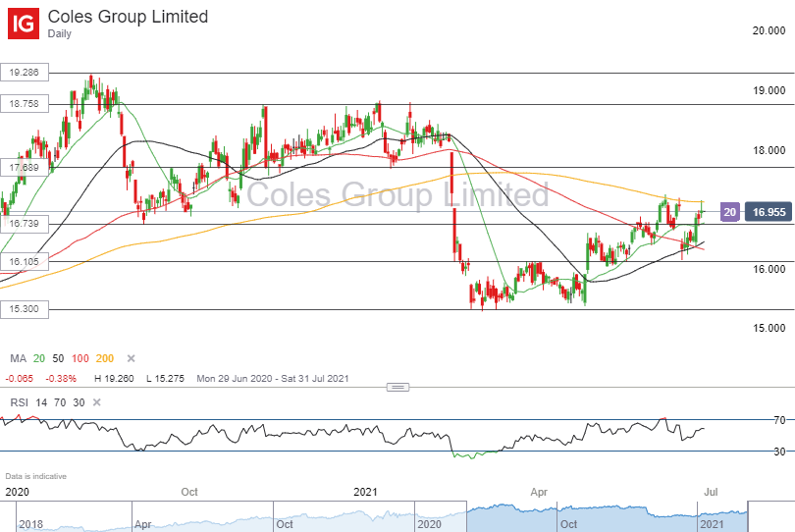795x532 pixels.
Task: Click the -0.38% percentage change
Action: pos(61,378)
